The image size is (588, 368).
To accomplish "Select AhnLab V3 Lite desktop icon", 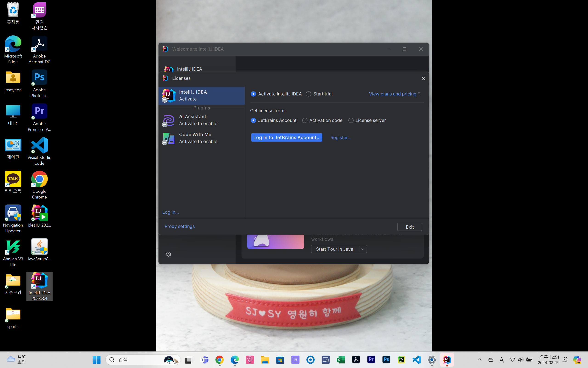I will pyautogui.click(x=13, y=253).
